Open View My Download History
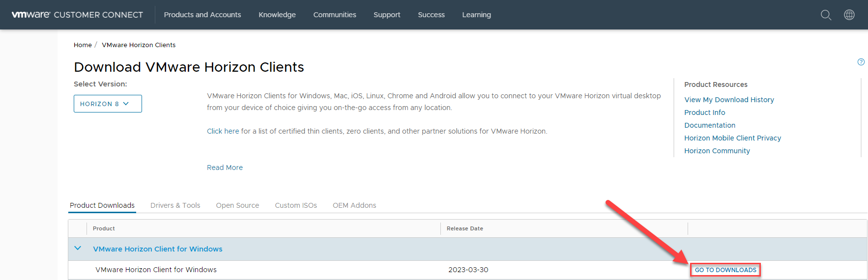Image resolution: width=868 pixels, height=280 pixels. [x=729, y=100]
